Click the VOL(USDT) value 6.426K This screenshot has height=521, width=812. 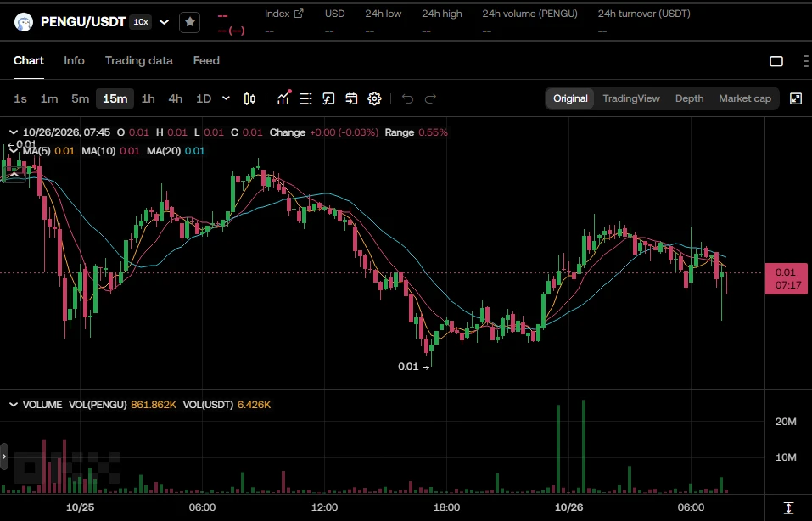(254, 405)
